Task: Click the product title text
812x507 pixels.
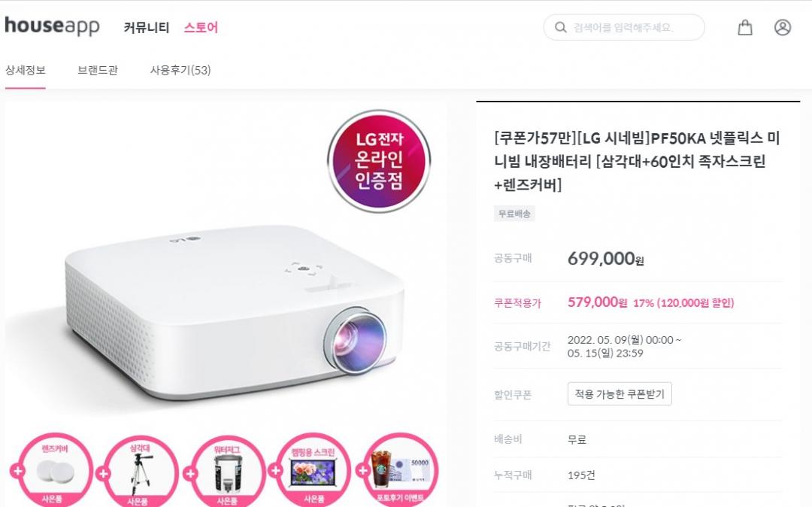Action: click(x=637, y=161)
